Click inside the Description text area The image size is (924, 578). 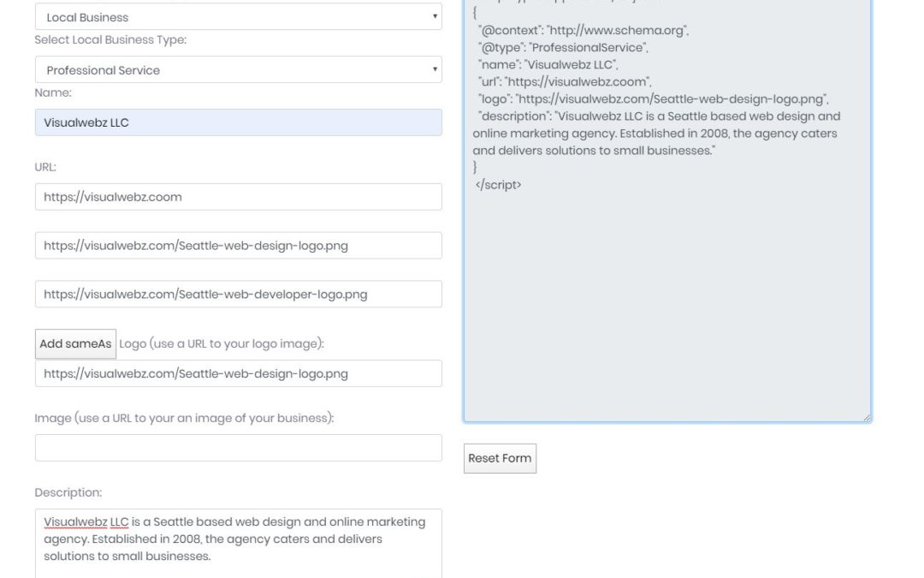coord(238,543)
